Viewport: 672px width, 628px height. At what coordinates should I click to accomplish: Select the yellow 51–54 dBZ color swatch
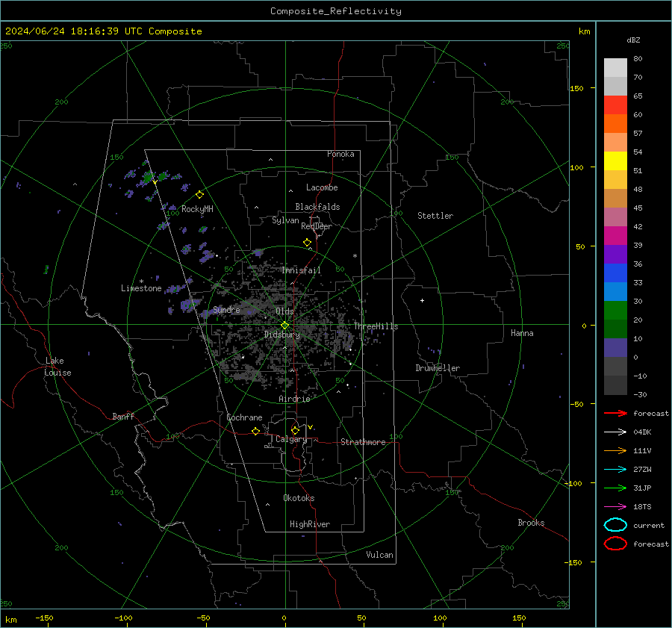point(615,161)
